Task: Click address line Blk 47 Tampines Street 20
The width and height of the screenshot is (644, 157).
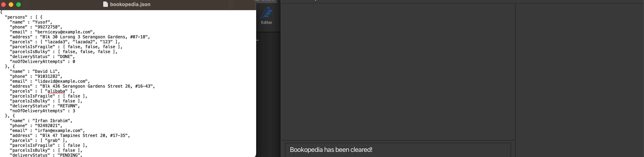Action: (70, 135)
